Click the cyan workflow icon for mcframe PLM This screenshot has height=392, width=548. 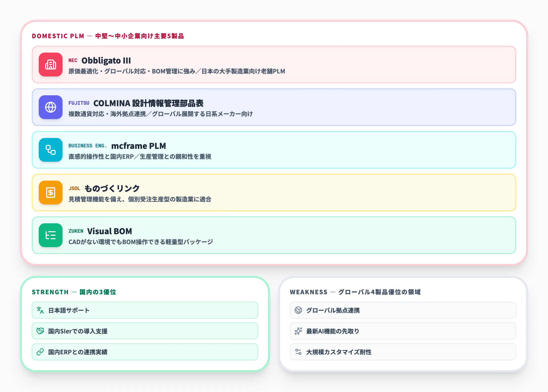pyautogui.click(x=51, y=150)
